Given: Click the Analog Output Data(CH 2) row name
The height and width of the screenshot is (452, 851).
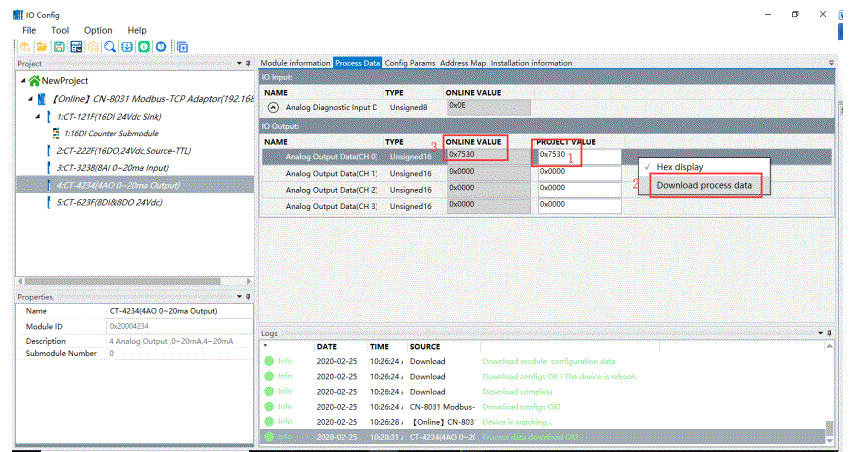Looking at the screenshot, I should pyautogui.click(x=331, y=190).
